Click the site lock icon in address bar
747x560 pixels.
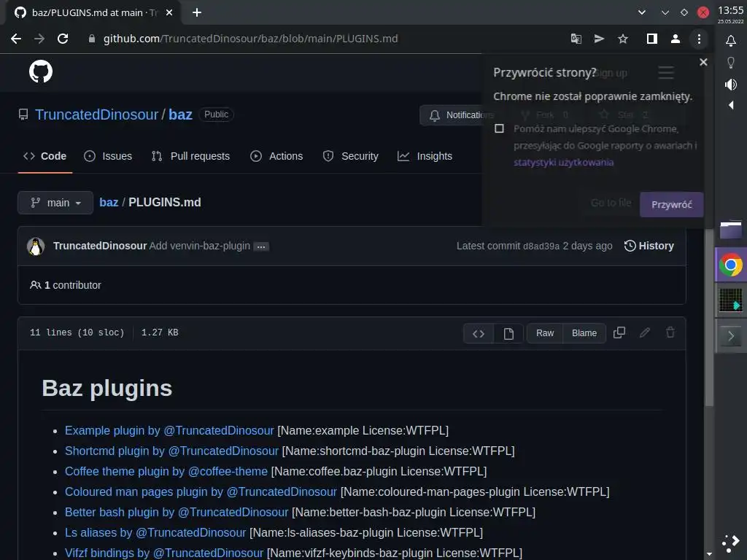[92, 39]
